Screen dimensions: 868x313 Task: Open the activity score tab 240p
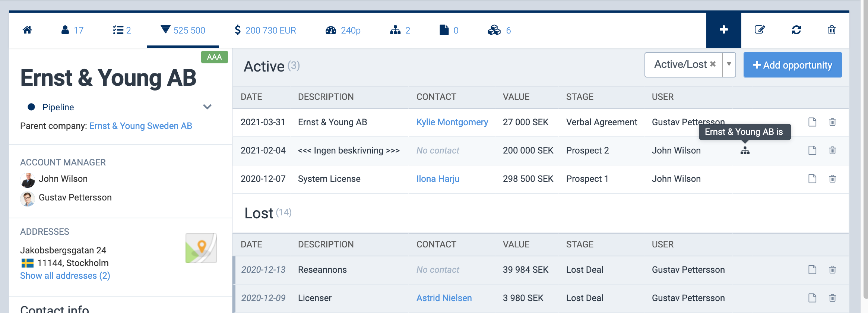point(343,30)
